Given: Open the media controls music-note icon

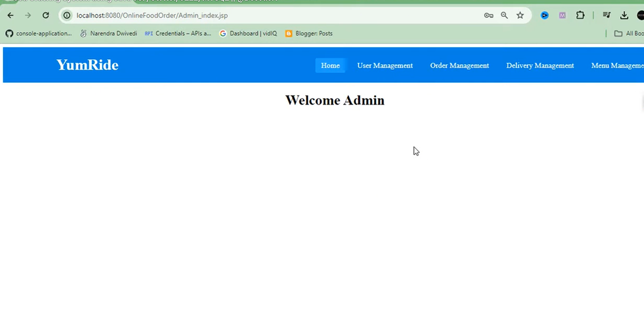Looking at the screenshot, I should pyautogui.click(x=607, y=15).
